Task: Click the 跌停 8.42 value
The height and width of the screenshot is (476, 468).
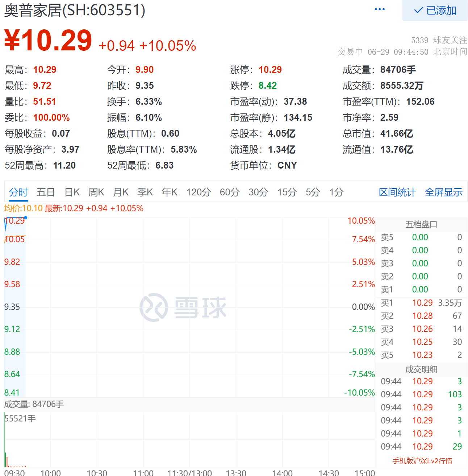Action: pos(268,86)
